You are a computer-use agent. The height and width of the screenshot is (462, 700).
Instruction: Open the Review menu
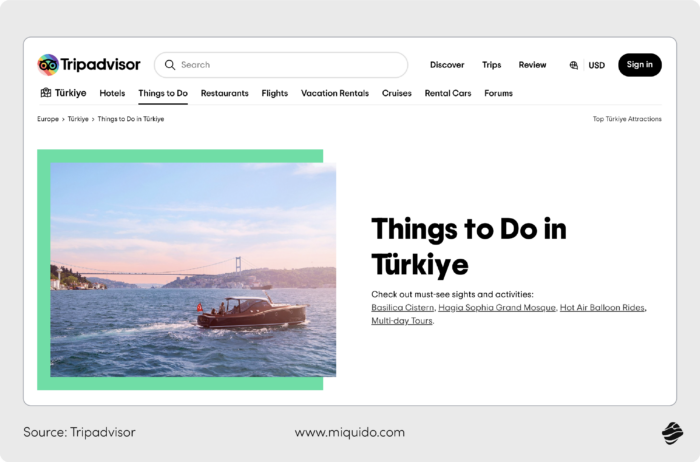tap(532, 65)
